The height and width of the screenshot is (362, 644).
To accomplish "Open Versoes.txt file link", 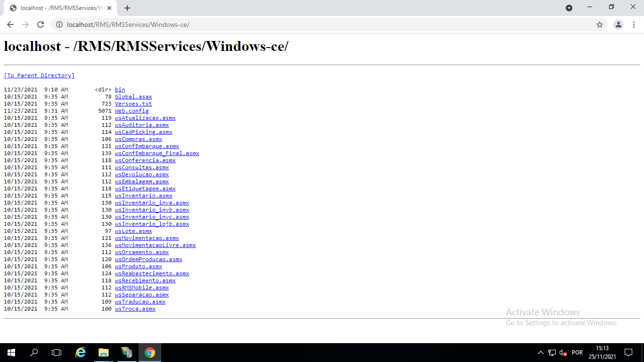I will 133,104.
